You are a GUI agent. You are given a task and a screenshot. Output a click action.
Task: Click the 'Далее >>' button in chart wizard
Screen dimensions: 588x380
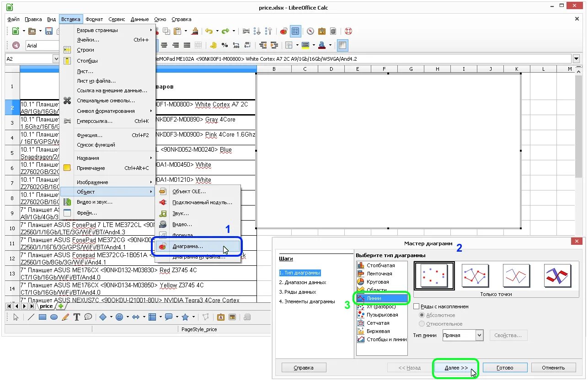[x=456, y=368]
